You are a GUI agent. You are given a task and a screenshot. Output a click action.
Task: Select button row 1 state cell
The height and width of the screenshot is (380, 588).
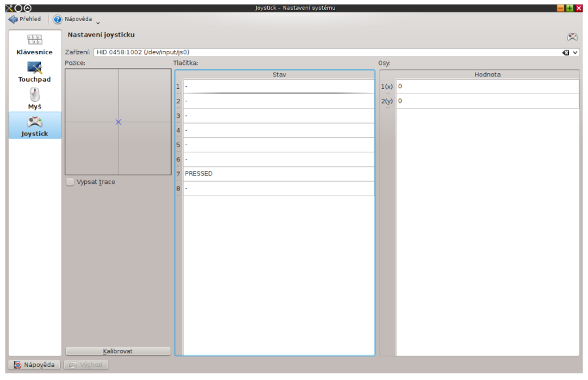278,86
